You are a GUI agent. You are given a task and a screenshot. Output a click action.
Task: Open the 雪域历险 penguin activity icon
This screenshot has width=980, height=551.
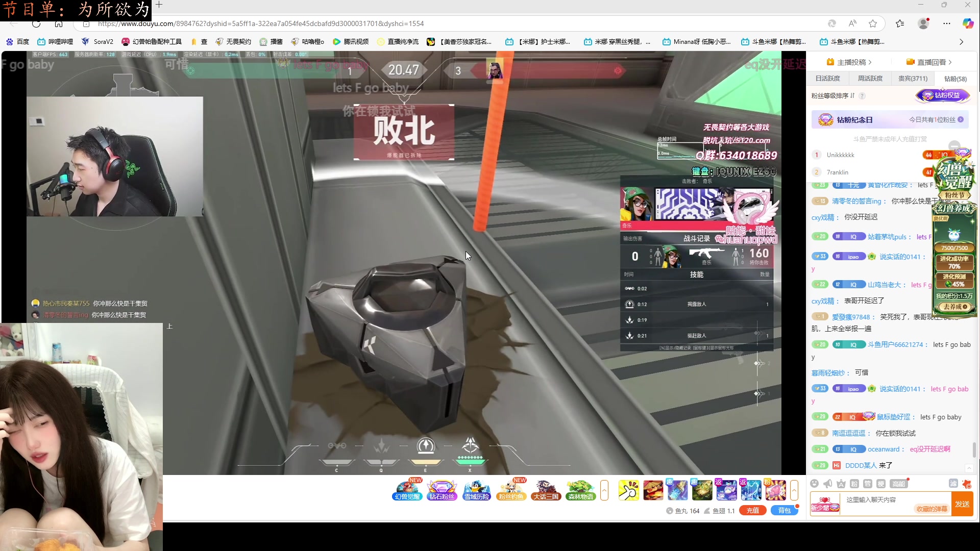(x=476, y=490)
